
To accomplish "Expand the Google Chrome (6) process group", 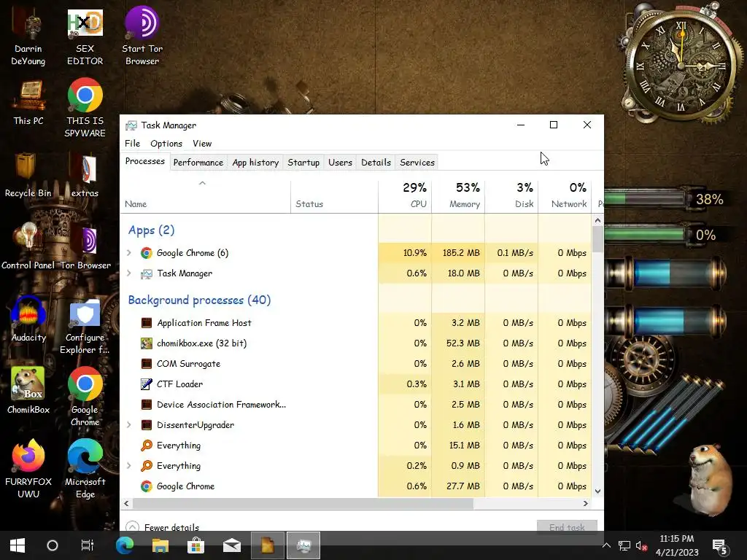I will [128, 253].
